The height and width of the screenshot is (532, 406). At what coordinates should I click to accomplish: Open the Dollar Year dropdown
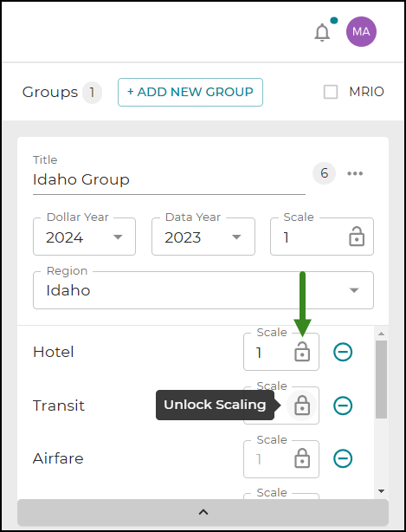(x=84, y=237)
